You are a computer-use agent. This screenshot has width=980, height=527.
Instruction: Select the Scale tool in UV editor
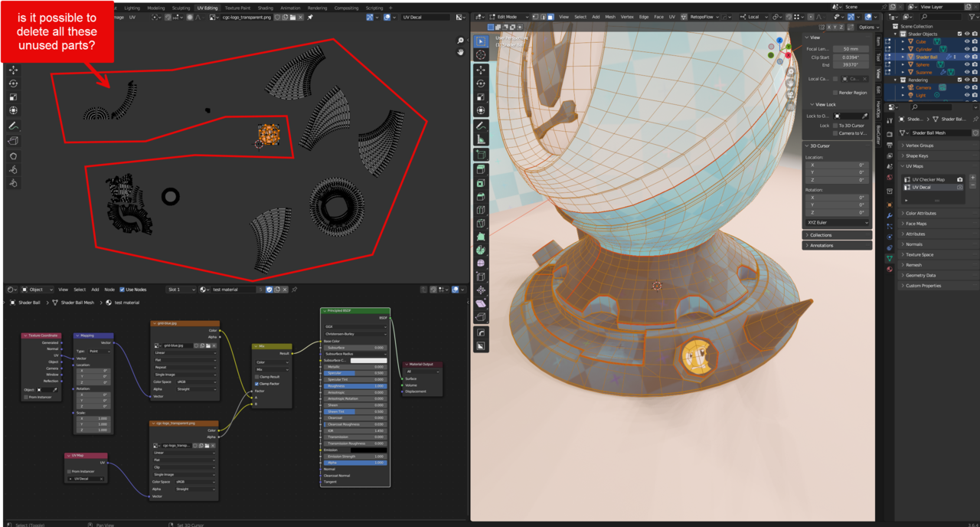(13, 97)
